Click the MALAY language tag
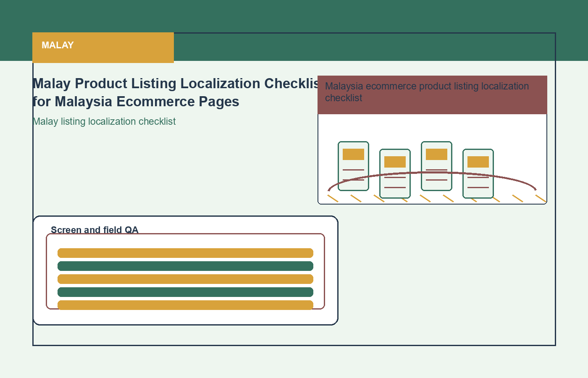The image size is (588, 378). tap(103, 47)
